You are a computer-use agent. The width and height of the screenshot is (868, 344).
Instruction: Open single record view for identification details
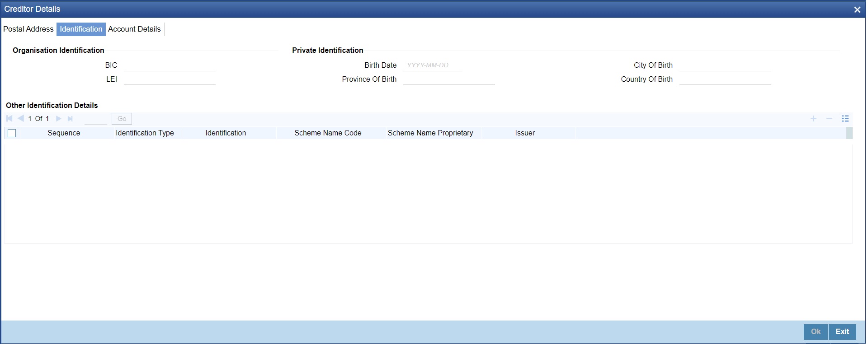pos(845,119)
